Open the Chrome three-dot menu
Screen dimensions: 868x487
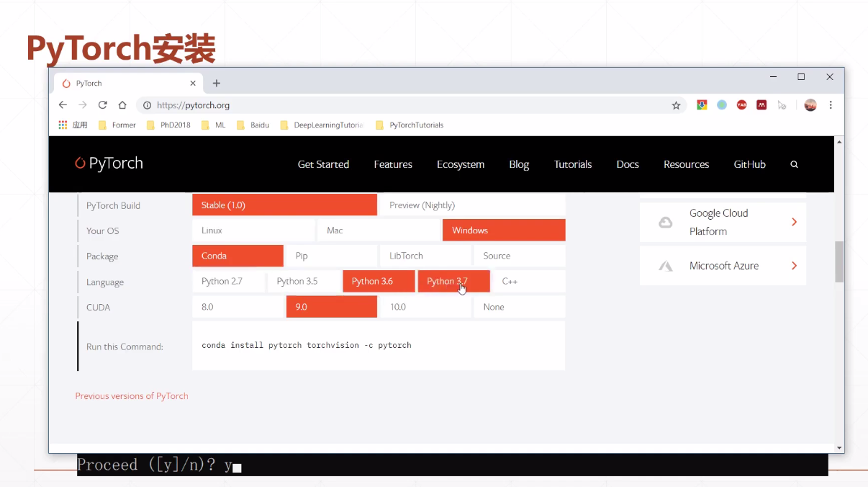[831, 105]
